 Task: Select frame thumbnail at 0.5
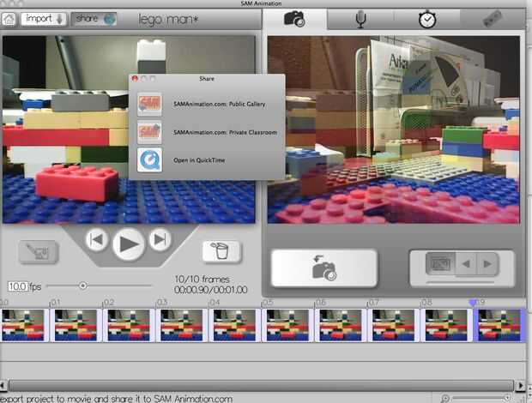point(287,325)
